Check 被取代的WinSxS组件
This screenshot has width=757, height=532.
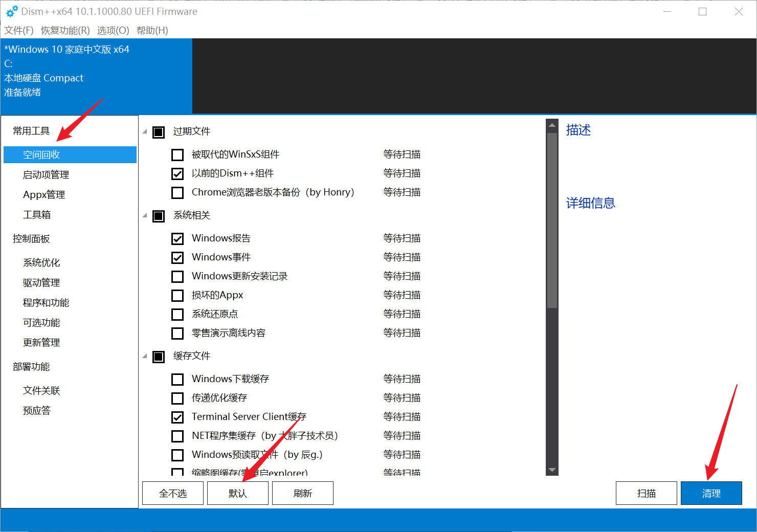[177, 155]
